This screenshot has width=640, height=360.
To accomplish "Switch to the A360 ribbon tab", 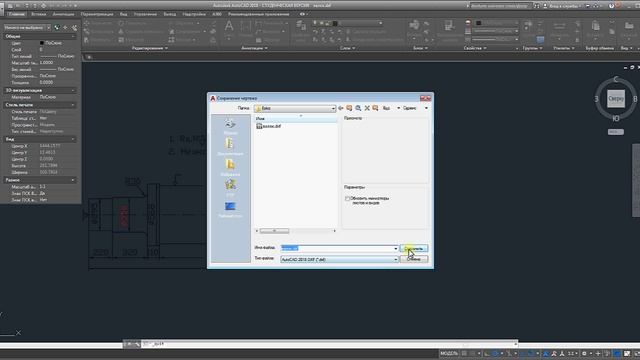I will point(217,14).
